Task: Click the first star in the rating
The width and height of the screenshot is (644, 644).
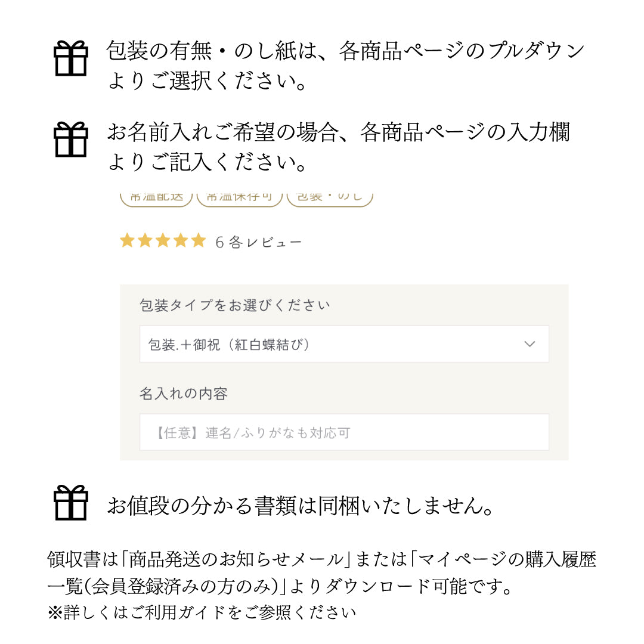Action: (127, 240)
